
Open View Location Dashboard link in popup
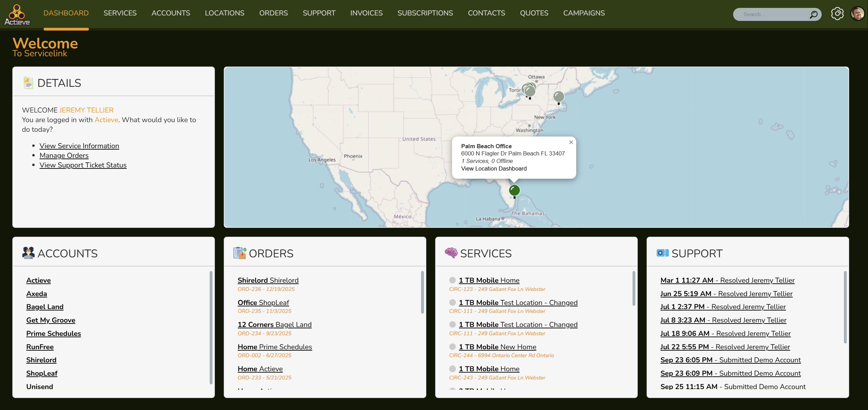pyautogui.click(x=494, y=168)
